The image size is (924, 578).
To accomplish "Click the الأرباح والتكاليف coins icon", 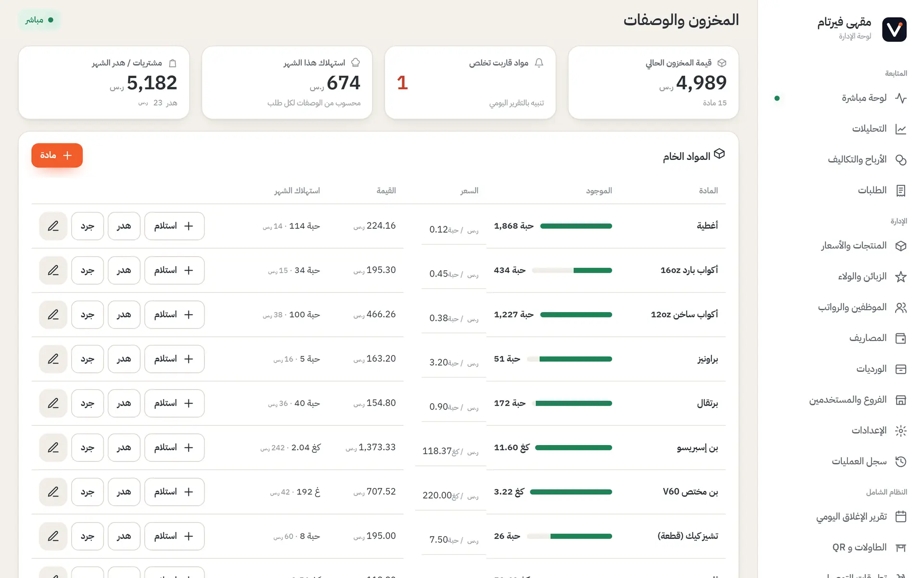I will [x=901, y=160].
